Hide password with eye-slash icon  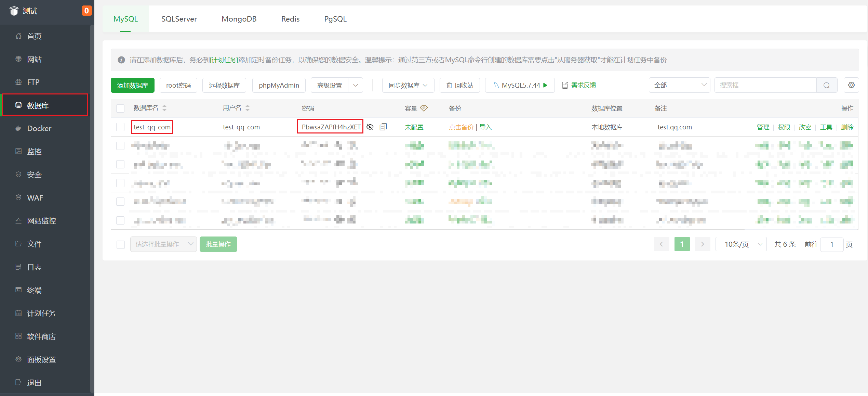click(370, 127)
